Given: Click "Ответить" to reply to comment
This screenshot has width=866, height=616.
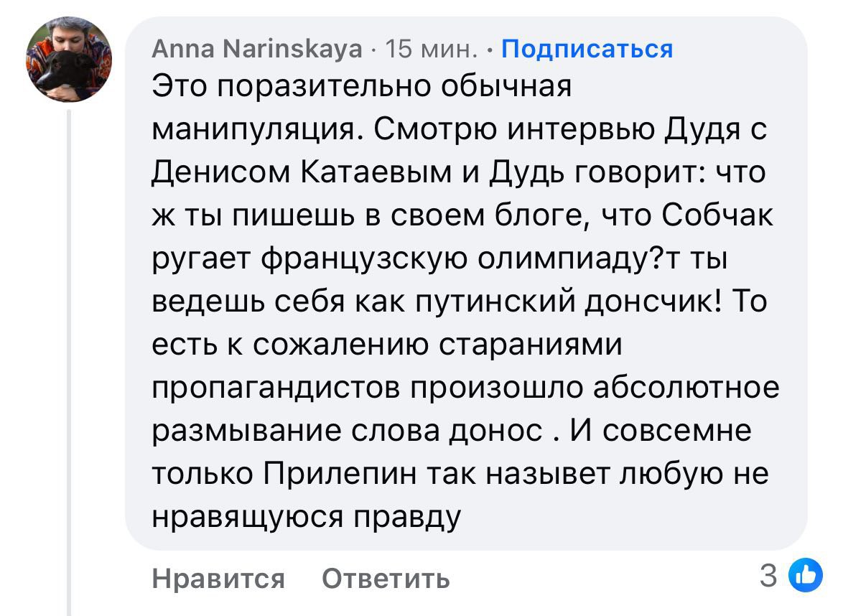Looking at the screenshot, I should [x=386, y=578].
